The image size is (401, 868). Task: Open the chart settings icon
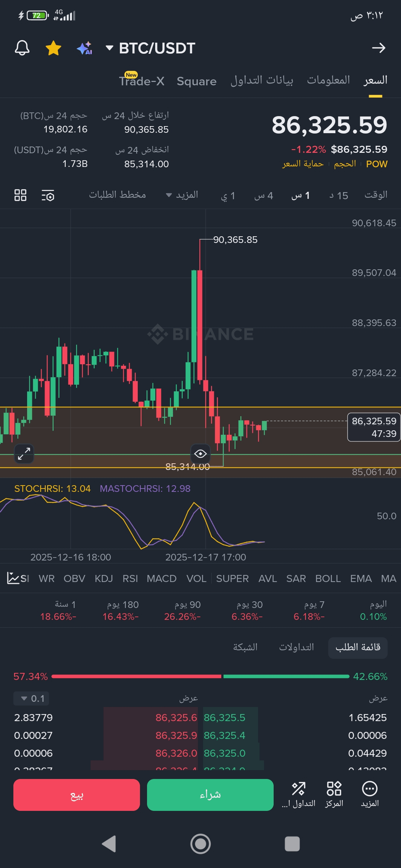click(x=48, y=195)
